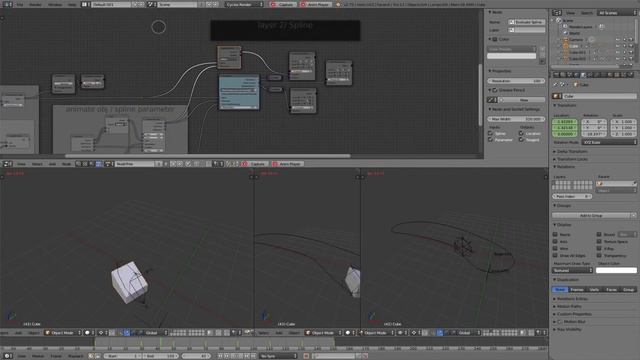The height and width of the screenshot is (360, 640).
Task: Click the Anim Player button in top bar
Action: (x=315, y=4)
